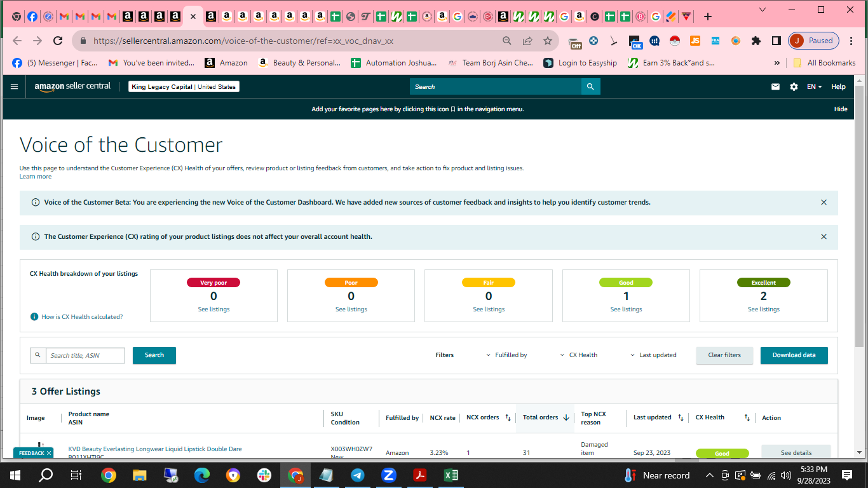The width and height of the screenshot is (868, 488).
Task: Open the Seller Central hamburger navigation menu
Action: click(x=14, y=86)
